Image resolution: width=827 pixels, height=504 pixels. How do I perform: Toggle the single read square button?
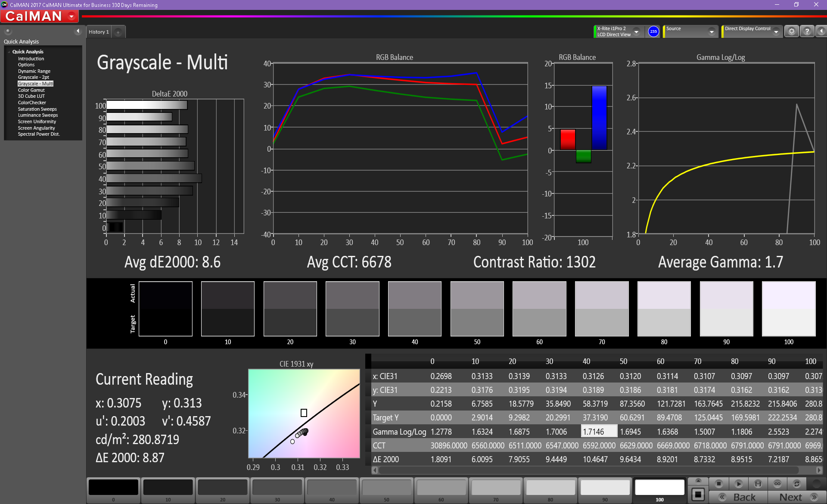pos(698,494)
